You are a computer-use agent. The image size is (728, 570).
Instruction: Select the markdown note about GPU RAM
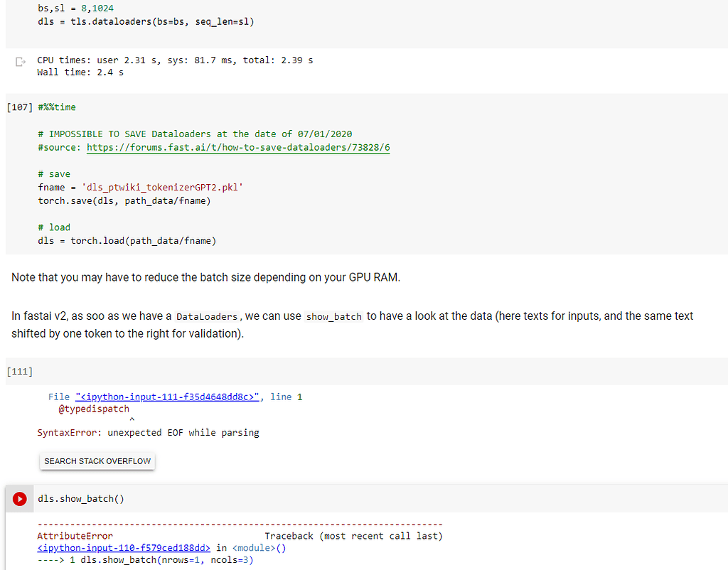point(204,277)
